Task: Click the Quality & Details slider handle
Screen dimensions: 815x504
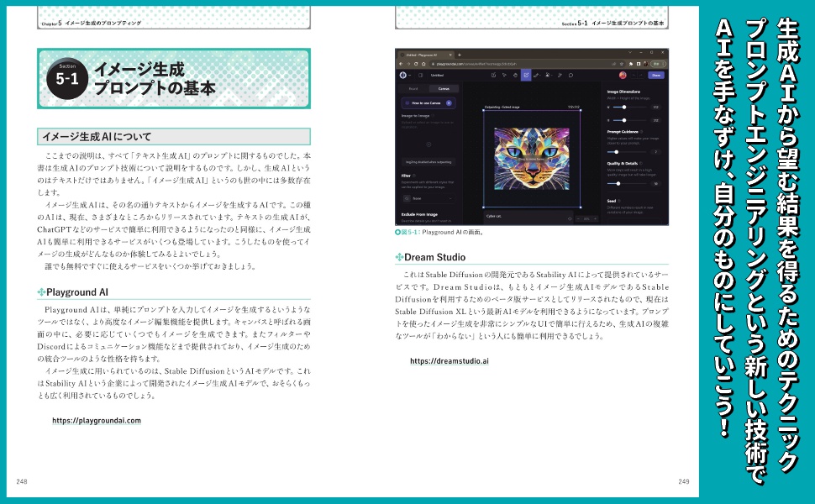Action: (619, 182)
